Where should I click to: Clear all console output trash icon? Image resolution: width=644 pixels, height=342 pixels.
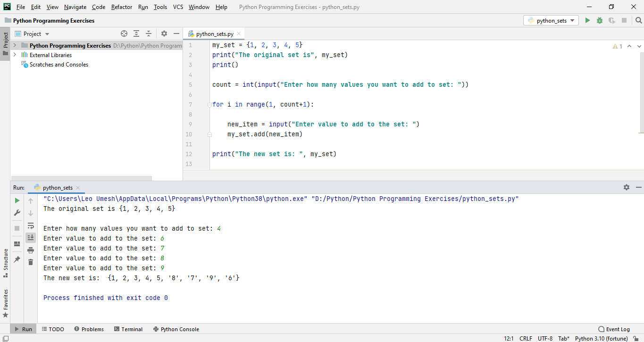coord(31,262)
